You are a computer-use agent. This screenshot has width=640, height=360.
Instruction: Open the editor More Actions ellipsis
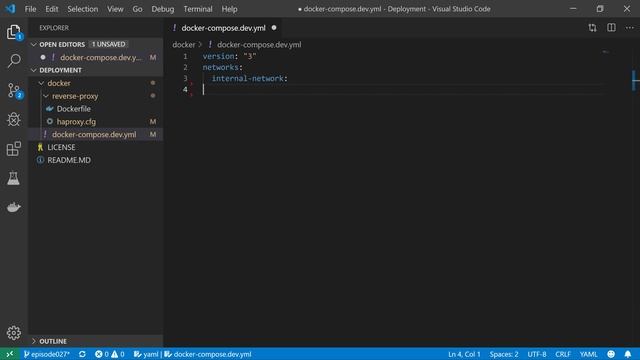point(629,28)
